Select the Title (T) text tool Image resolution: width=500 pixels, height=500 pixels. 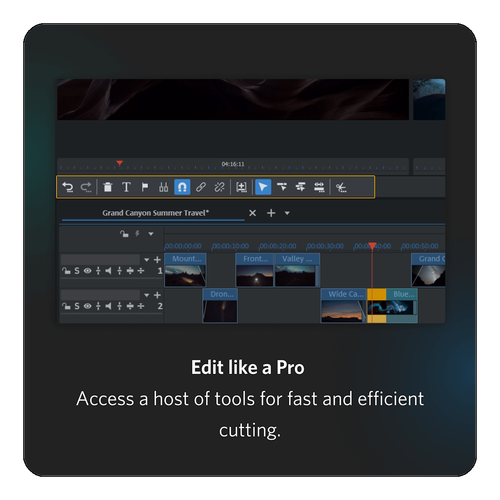pyautogui.click(x=126, y=187)
